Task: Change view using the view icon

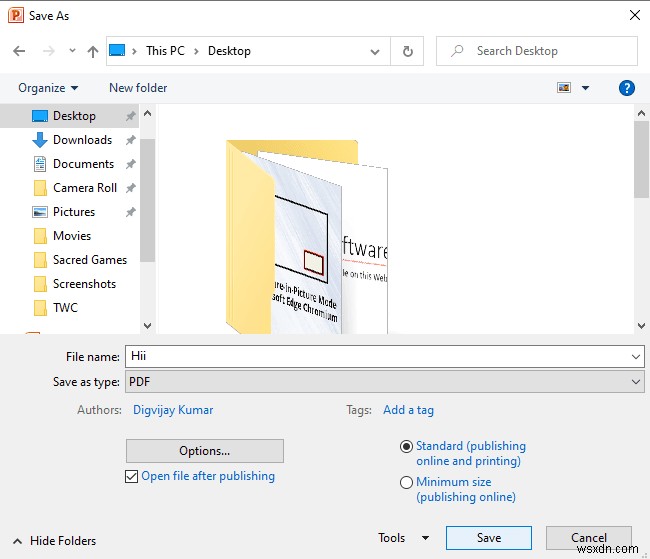Action: [x=564, y=87]
